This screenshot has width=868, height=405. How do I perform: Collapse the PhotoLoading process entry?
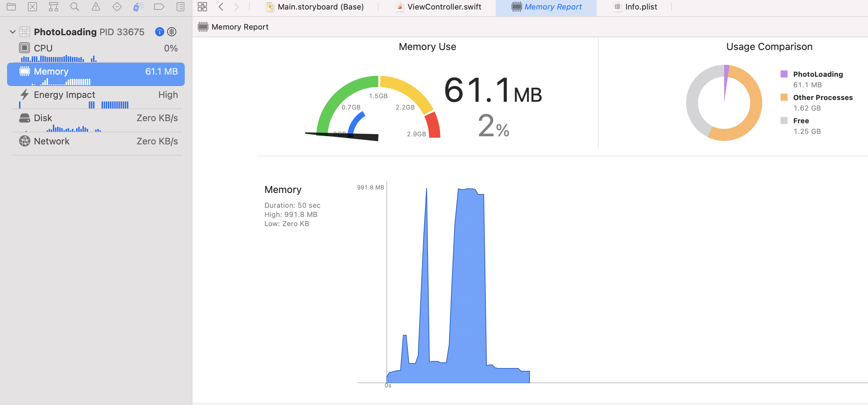coord(12,32)
